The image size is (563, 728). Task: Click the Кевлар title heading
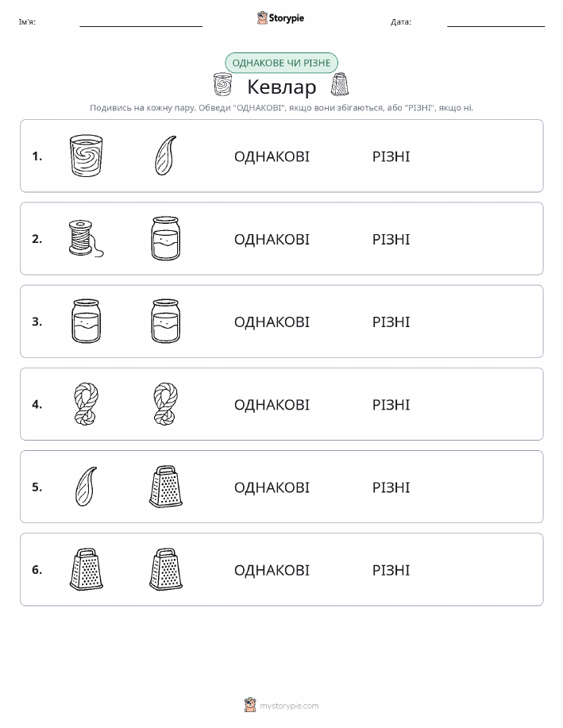coord(281,87)
